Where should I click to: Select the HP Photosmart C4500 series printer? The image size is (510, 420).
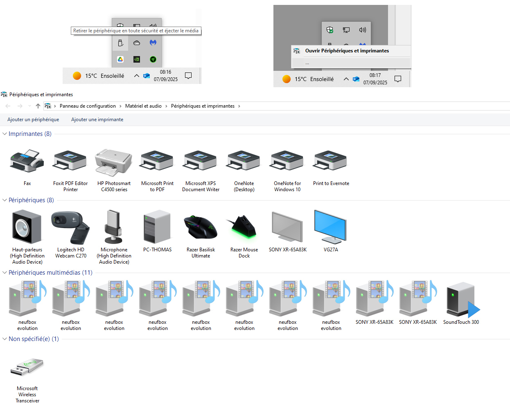coord(114,162)
